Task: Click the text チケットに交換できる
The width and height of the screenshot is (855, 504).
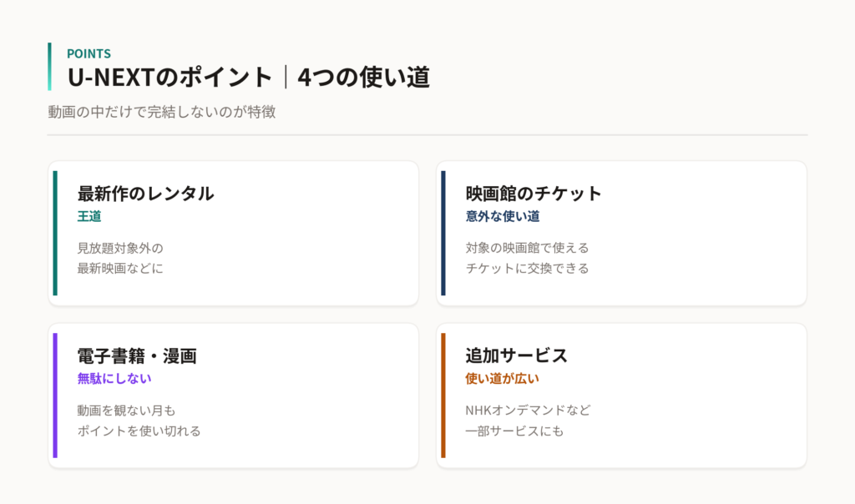Action: coord(527,268)
